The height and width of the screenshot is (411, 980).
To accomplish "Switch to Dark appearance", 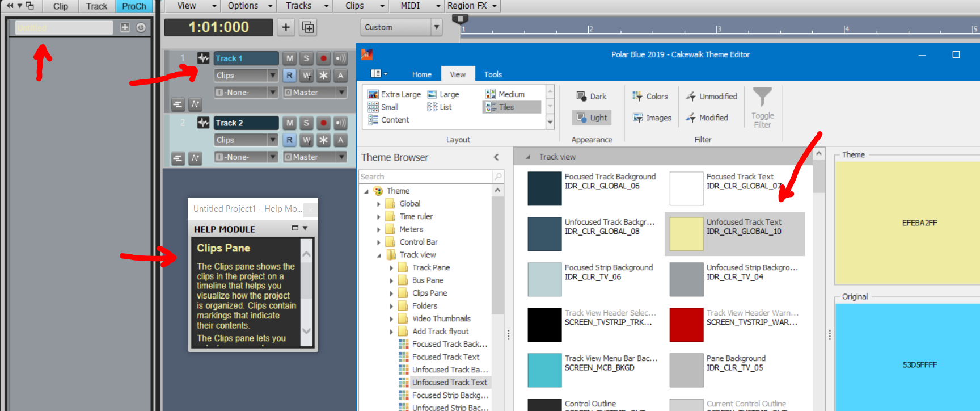I will (x=592, y=97).
